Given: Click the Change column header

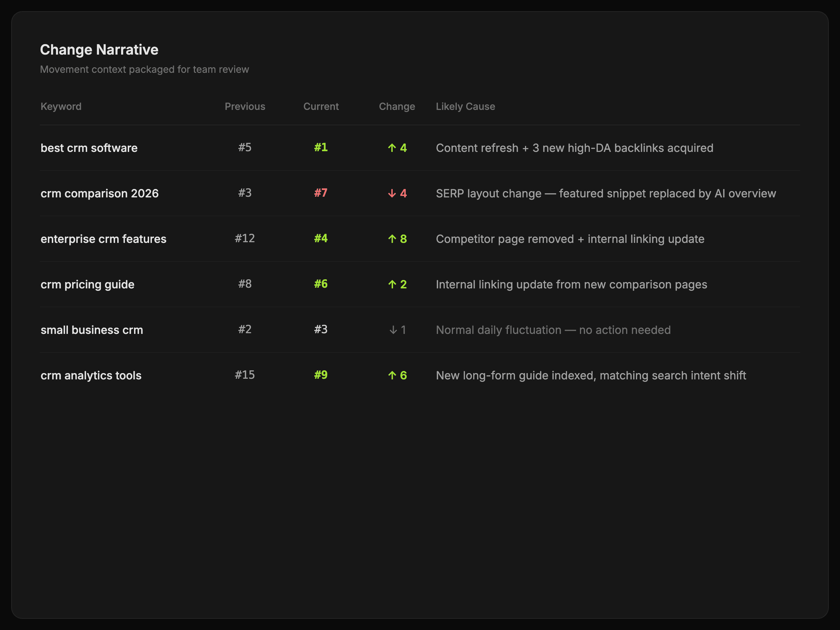Looking at the screenshot, I should tap(397, 106).
